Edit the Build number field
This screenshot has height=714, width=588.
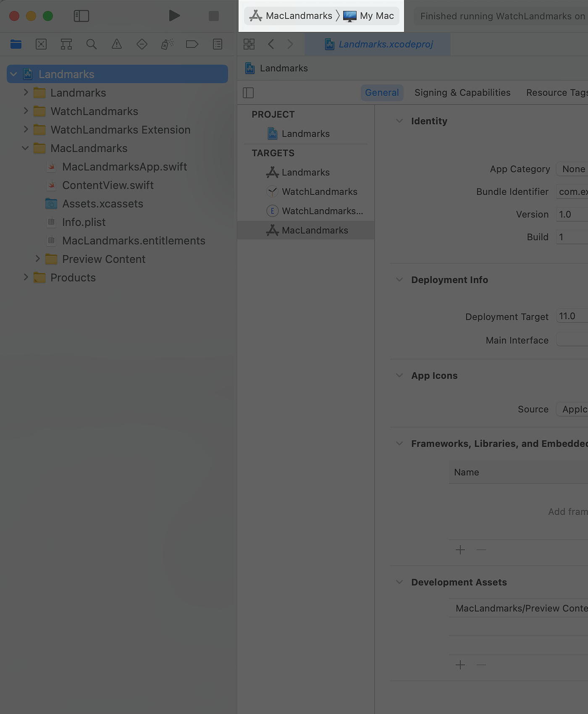(572, 237)
